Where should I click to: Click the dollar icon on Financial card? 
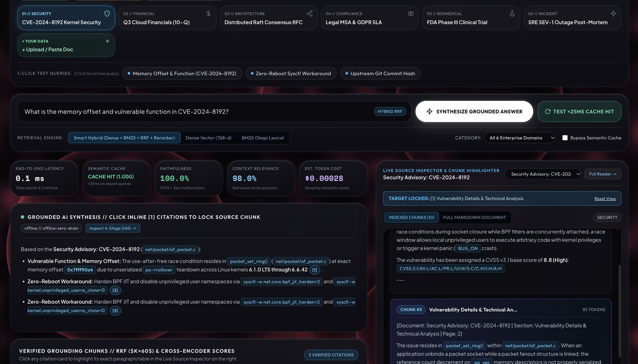[208, 14]
